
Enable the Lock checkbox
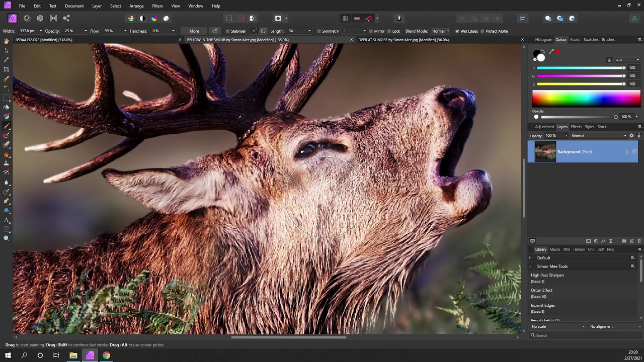point(389,31)
